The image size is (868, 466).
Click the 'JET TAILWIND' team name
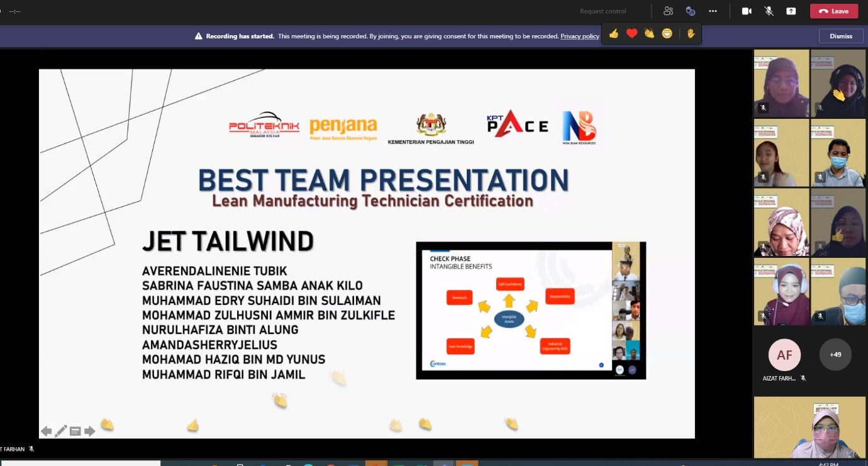pyautogui.click(x=228, y=241)
